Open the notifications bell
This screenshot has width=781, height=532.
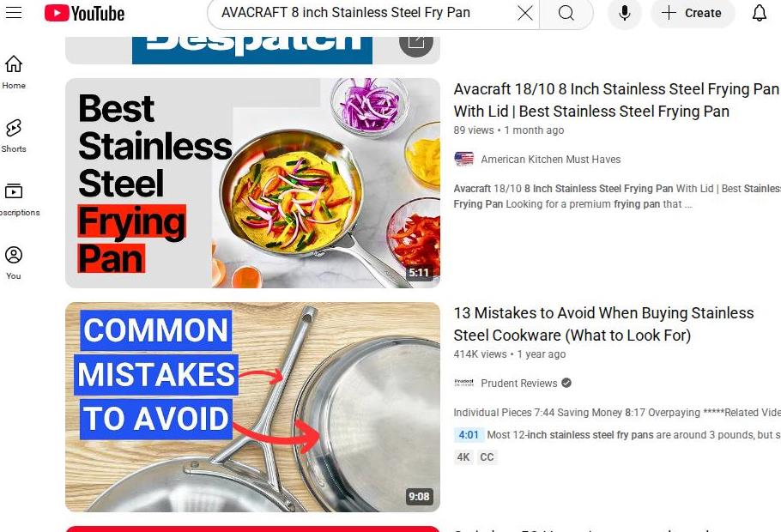759,13
